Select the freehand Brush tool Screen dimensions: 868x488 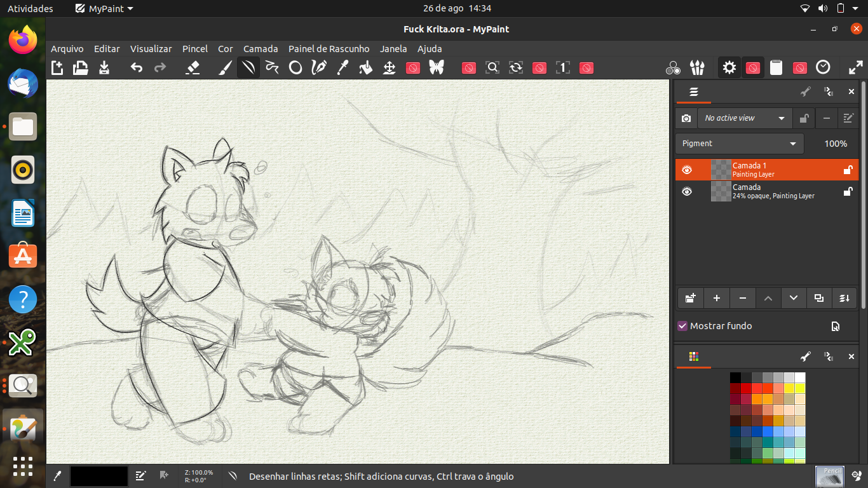(x=225, y=67)
